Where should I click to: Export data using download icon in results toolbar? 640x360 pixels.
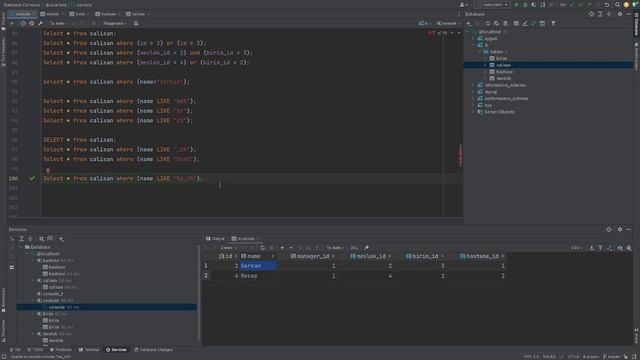(x=591, y=248)
